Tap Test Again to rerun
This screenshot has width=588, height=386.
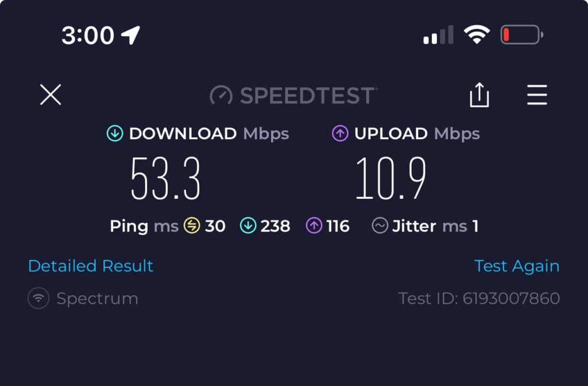517,266
